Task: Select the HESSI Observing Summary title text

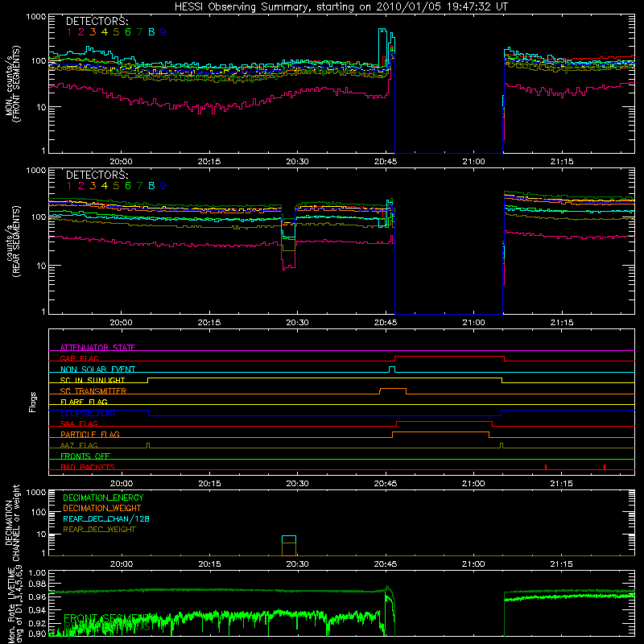Action: (x=341, y=7)
